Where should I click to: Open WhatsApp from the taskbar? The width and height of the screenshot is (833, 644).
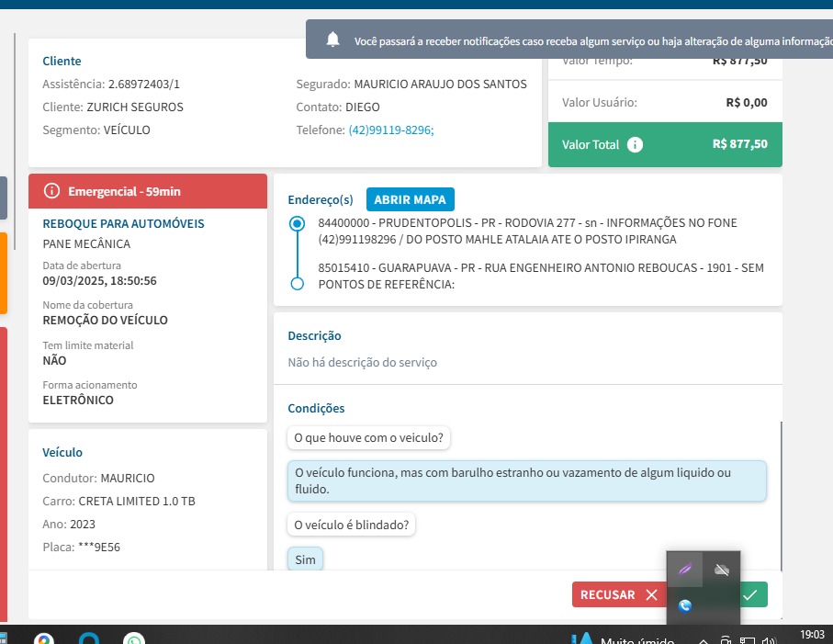click(x=134, y=638)
